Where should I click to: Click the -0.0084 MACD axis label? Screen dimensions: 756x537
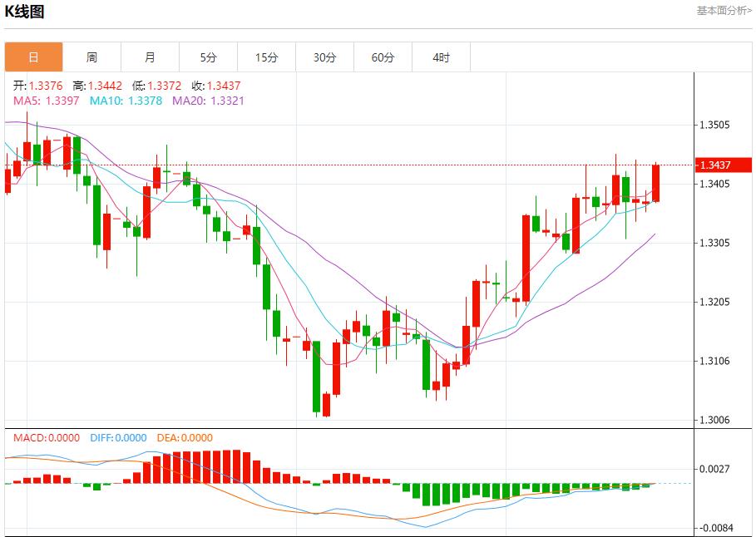click(714, 528)
